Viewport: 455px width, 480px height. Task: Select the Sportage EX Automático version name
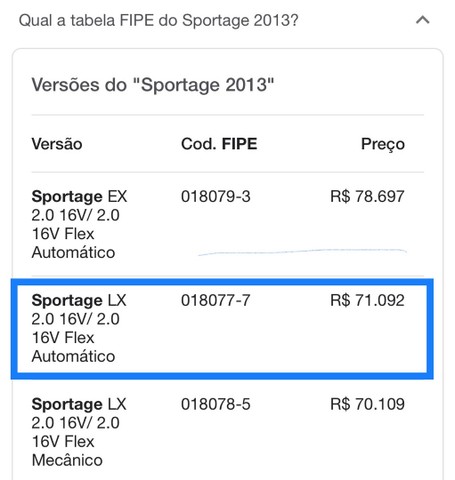[79, 224]
